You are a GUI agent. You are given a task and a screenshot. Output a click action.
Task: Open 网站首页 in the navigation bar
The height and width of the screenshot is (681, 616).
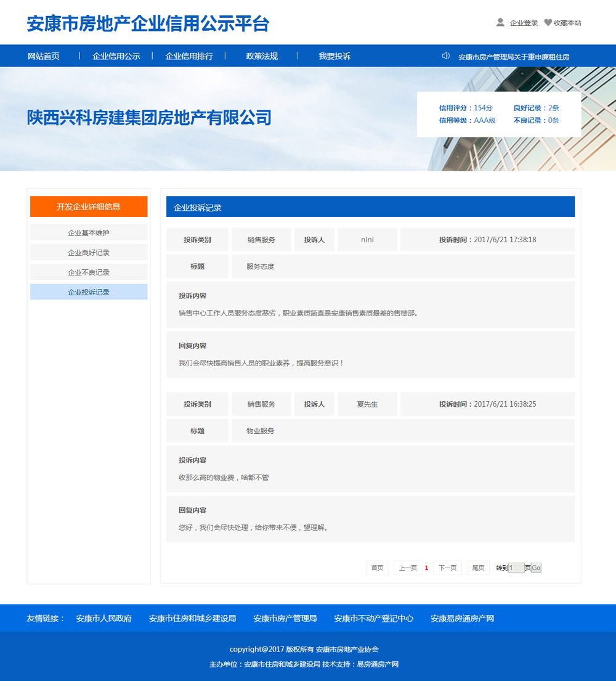point(44,56)
